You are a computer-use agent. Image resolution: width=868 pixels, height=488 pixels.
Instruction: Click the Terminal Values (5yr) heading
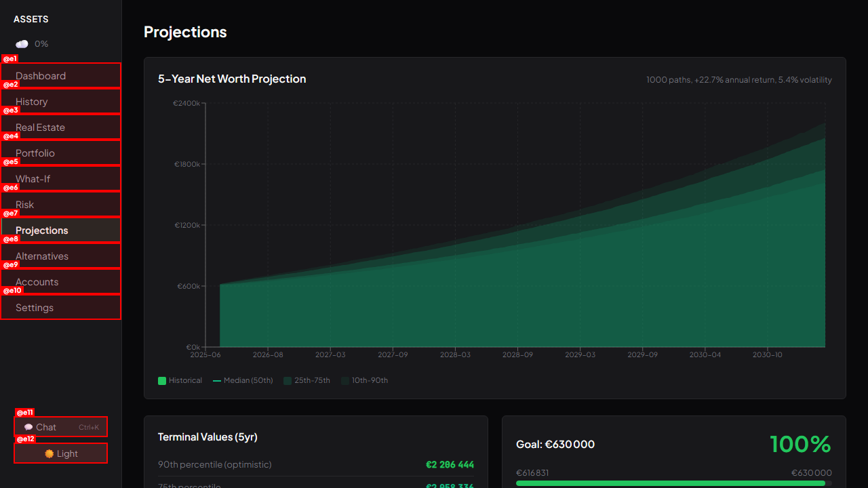coord(208,437)
